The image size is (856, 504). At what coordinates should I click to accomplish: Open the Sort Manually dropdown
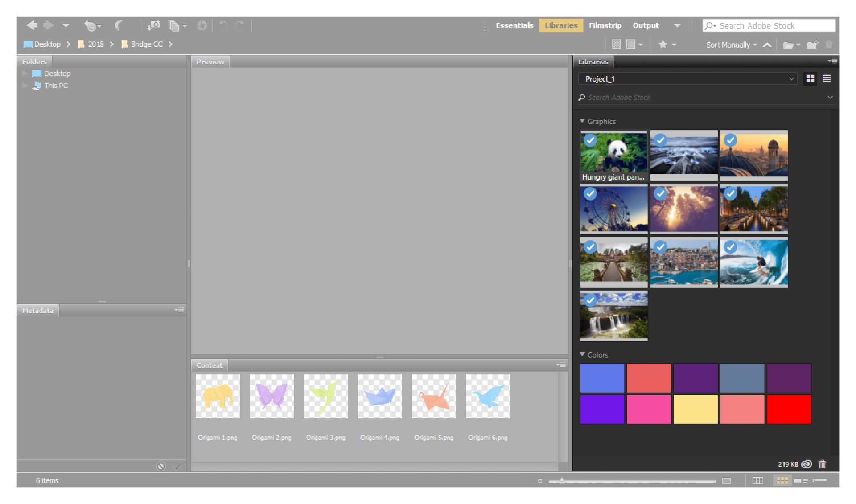point(731,45)
